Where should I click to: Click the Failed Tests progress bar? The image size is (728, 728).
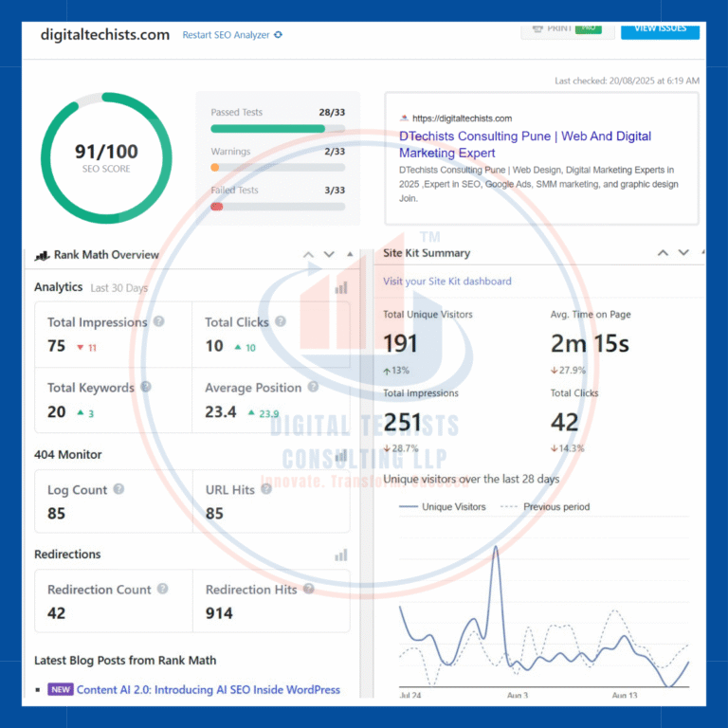pyautogui.click(x=278, y=207)
